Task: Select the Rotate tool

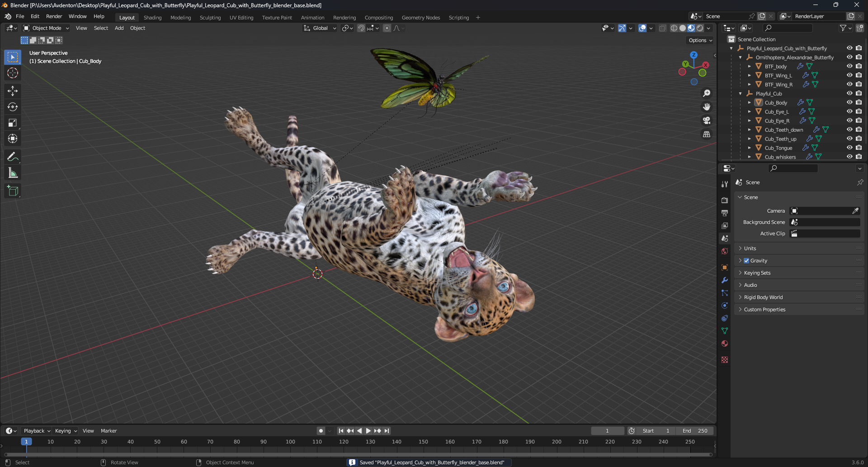Action: coord(13,107)
